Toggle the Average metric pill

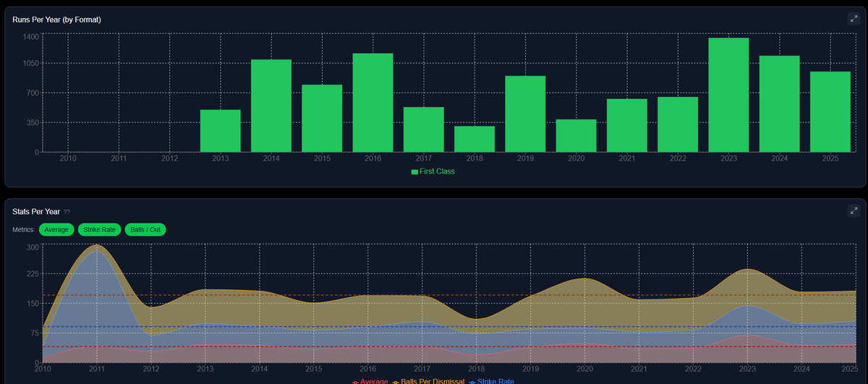click(x=56, y=230)
